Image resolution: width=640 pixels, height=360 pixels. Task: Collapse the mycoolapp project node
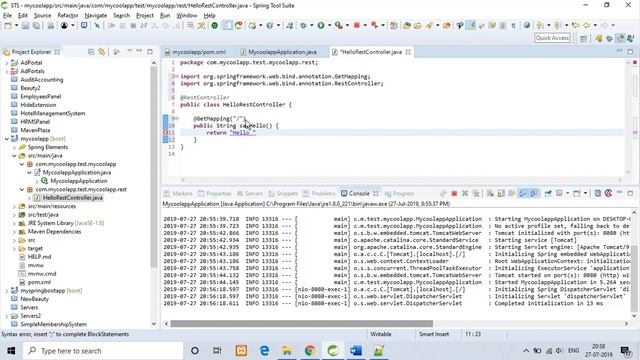[7, 139]
